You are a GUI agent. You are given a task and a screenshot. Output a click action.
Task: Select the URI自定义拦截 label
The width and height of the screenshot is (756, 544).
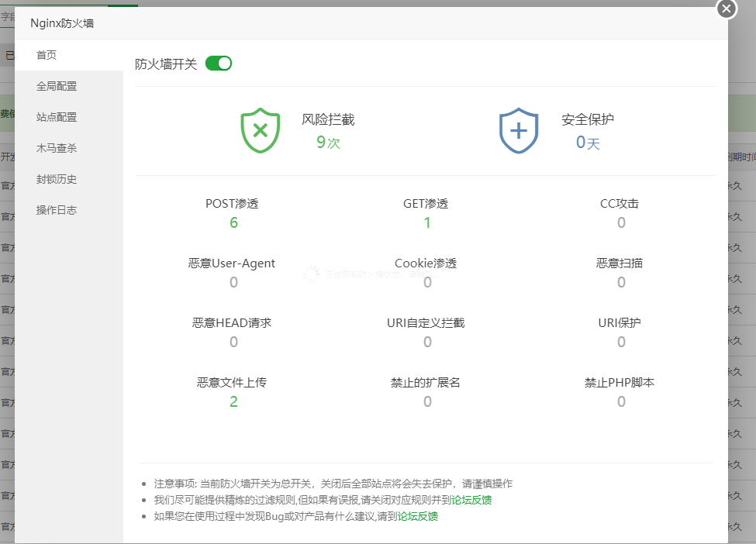(426, 323)
